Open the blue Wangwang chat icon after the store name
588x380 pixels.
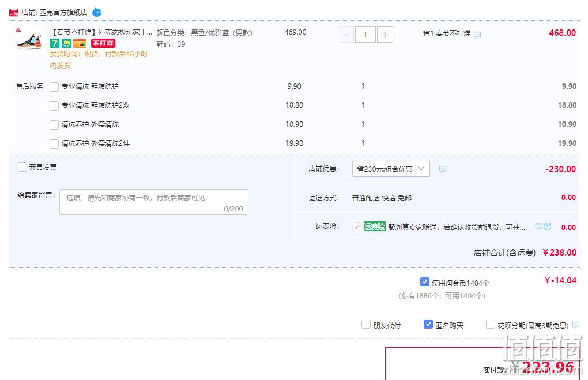97,12
